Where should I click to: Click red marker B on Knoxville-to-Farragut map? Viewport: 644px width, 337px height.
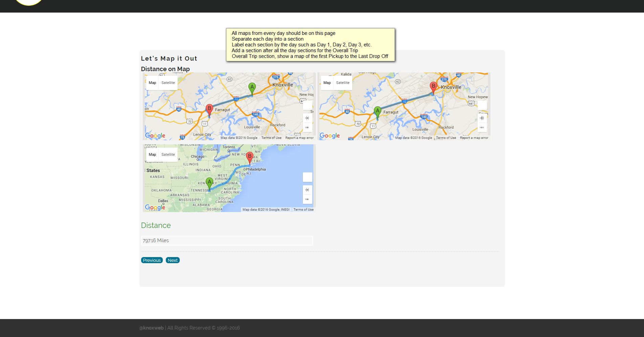209,110
